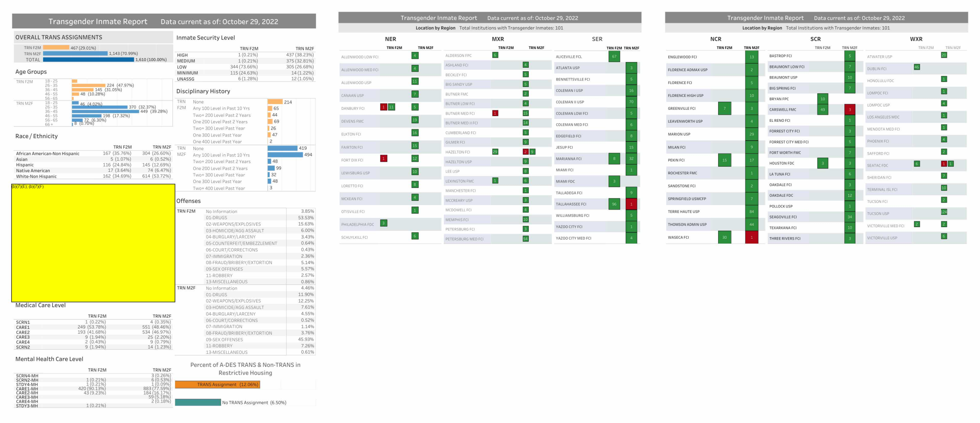Image resolution: width=980 pixels, height=423 pixels.
Task: Select the White-Non Hispanic row label
Action: click(x=36, y=176)
